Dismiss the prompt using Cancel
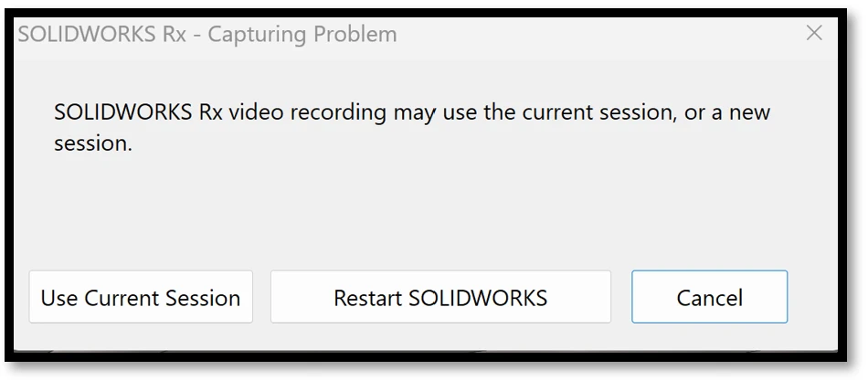This screenshot has width=868, height=381. [709, 297]
